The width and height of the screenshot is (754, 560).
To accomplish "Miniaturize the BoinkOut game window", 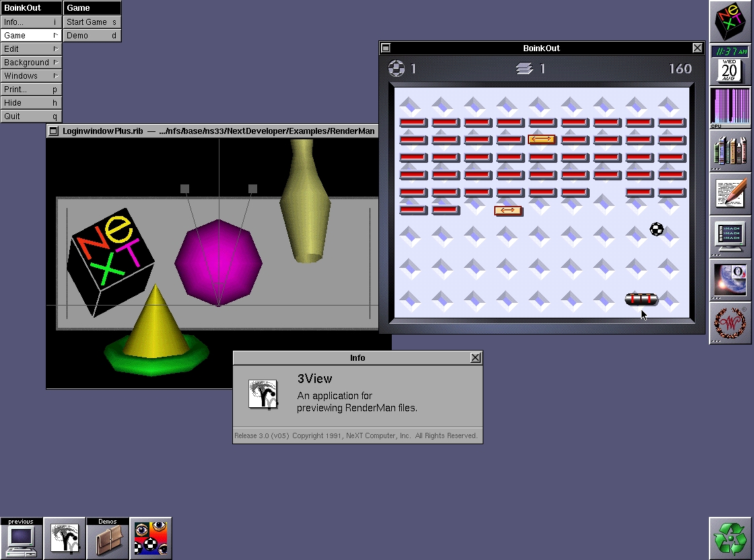I will 386,48.
